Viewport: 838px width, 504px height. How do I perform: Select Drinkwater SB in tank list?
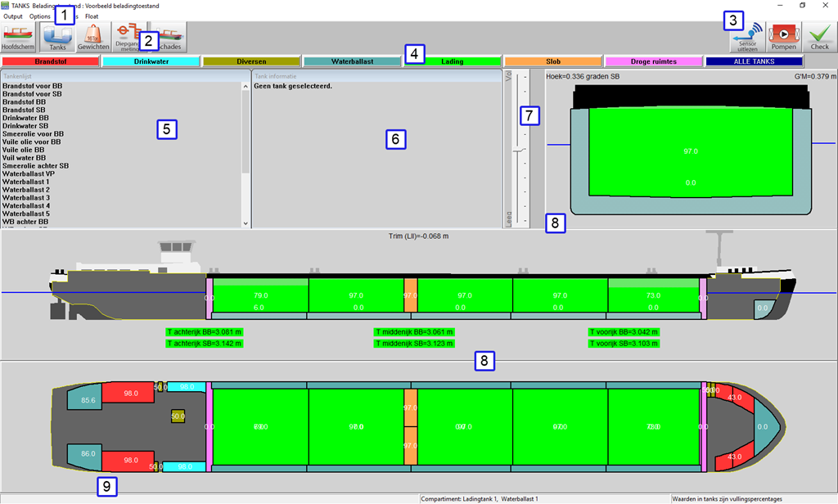(x=25, y=126)
